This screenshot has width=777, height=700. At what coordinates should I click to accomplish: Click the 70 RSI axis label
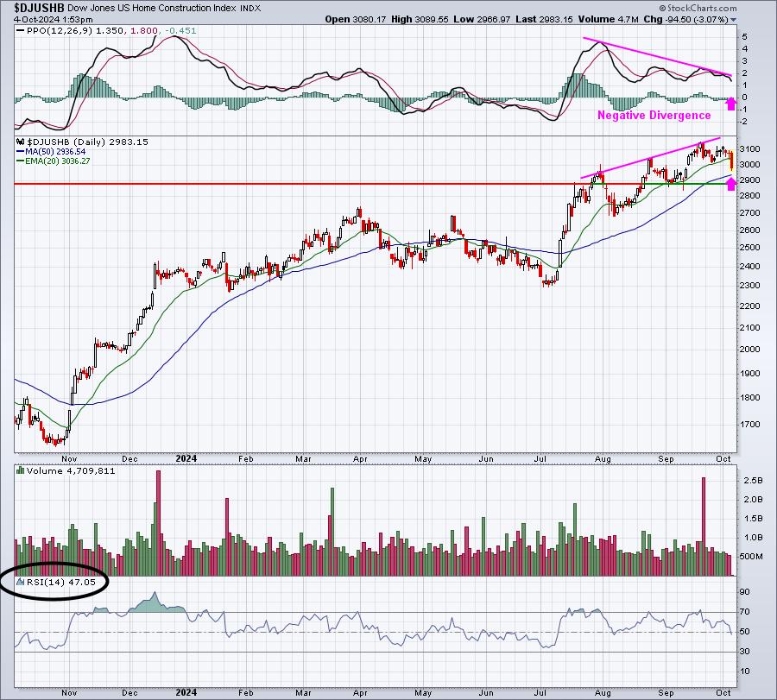point(745,612)
